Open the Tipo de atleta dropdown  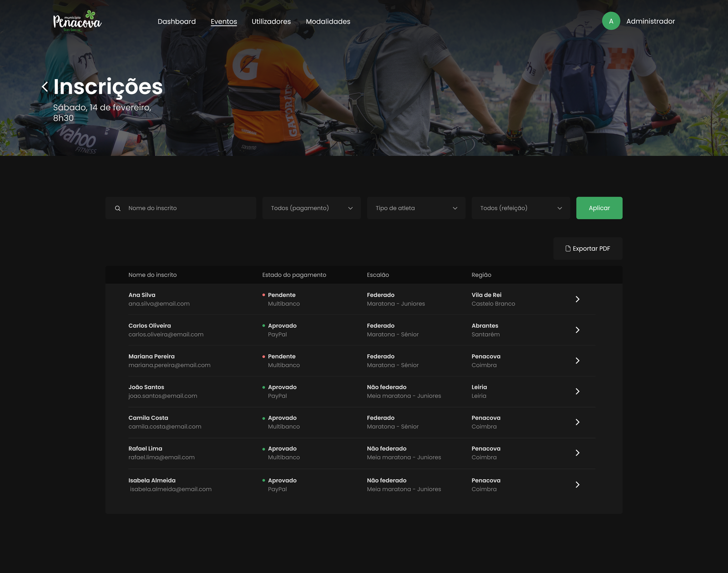point(416,208)
